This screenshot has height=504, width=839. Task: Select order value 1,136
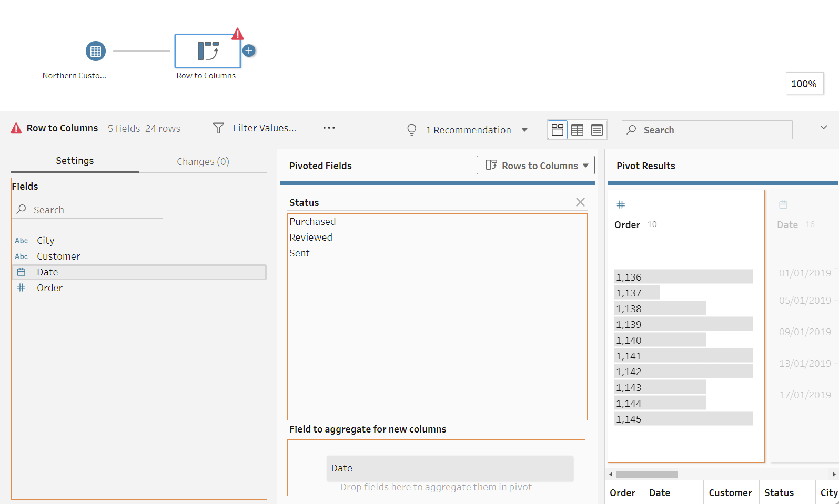point(683,276)
